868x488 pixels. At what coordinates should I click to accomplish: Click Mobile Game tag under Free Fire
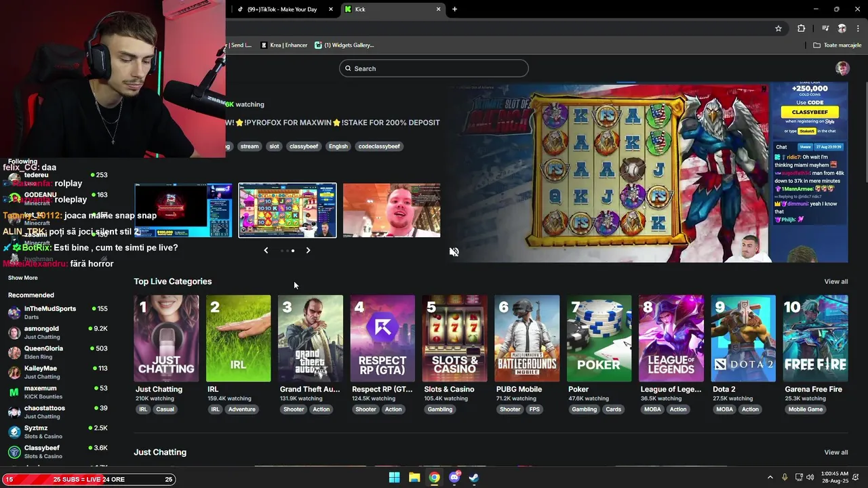tap(806, 409)
